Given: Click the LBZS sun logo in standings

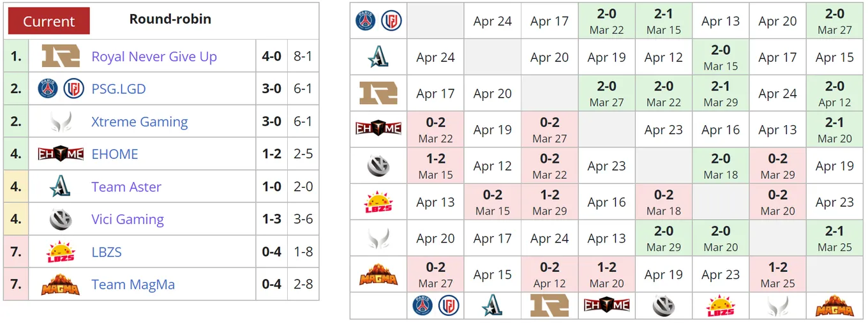Looking at the screenshot, I should click(x=61, y=252).
